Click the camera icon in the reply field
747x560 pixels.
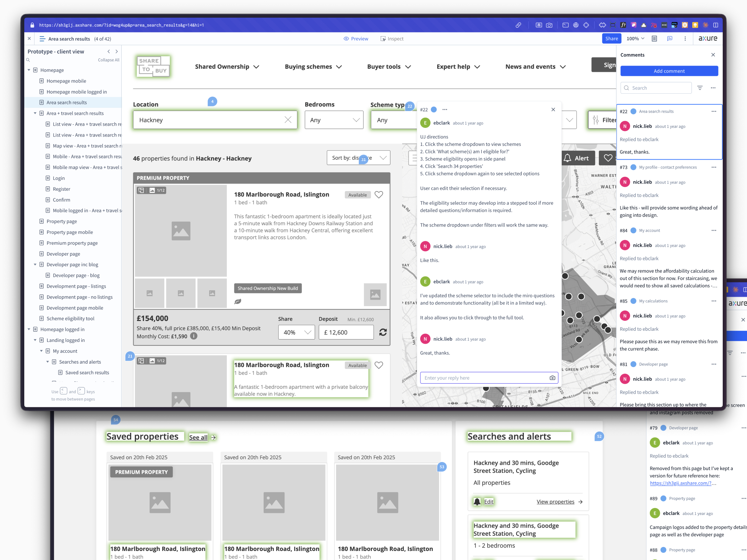[552, 378]
